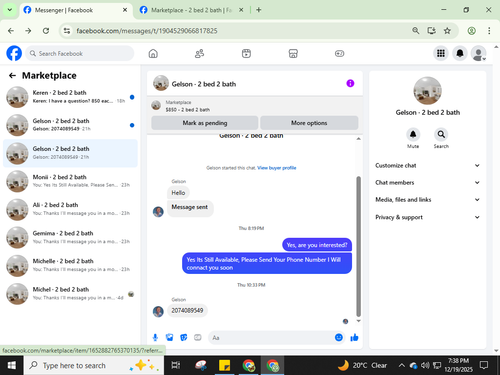Open Sticky Notes from taskbar
The width and height of the screenshot is (500, 375).
(x=224, y=365)
